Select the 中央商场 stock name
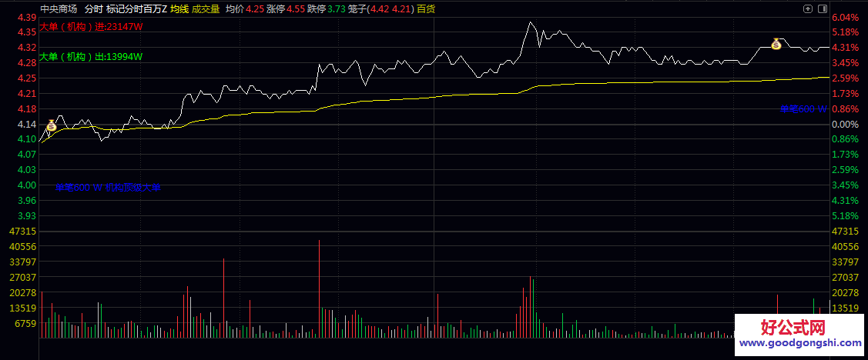868x360 pixels. [58, 9]
